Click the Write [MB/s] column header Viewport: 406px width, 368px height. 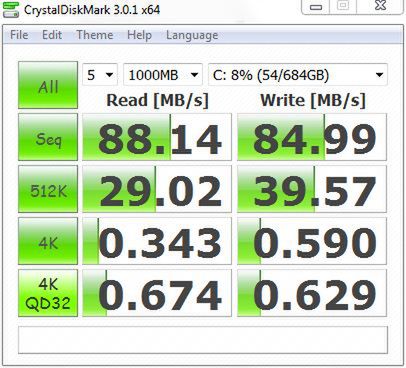point(313,100)
